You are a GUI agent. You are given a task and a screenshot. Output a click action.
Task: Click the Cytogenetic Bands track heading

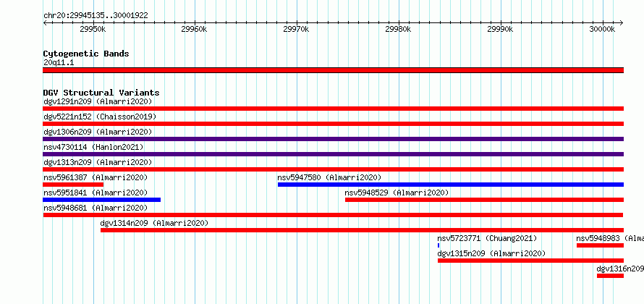(x=86, y=54)
